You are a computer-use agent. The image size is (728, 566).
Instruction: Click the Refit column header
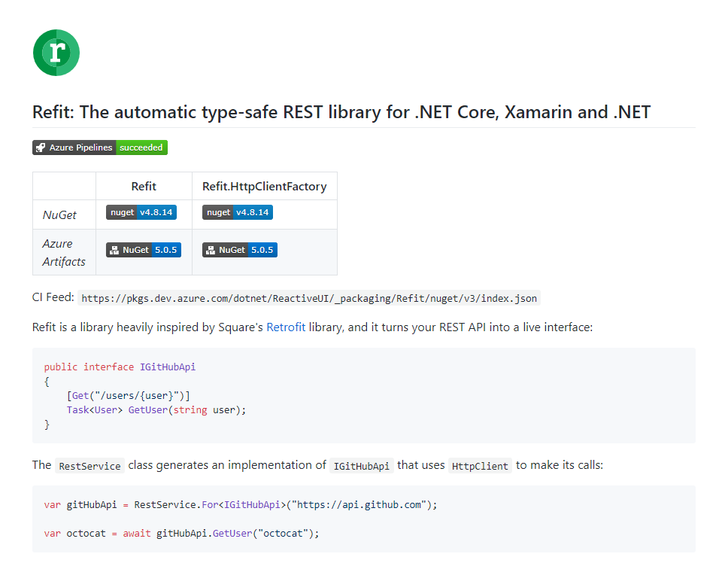click(x=144, y=187)
